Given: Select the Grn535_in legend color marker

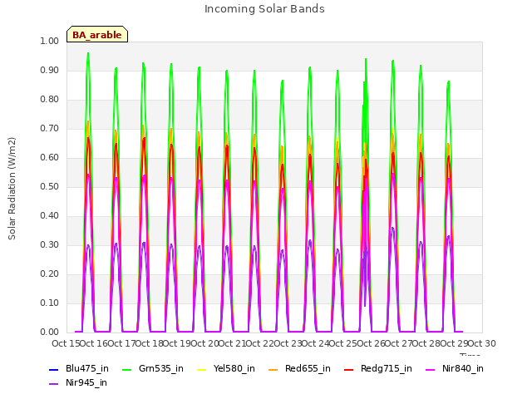Looking at the screenshot, I should point(126,369).
